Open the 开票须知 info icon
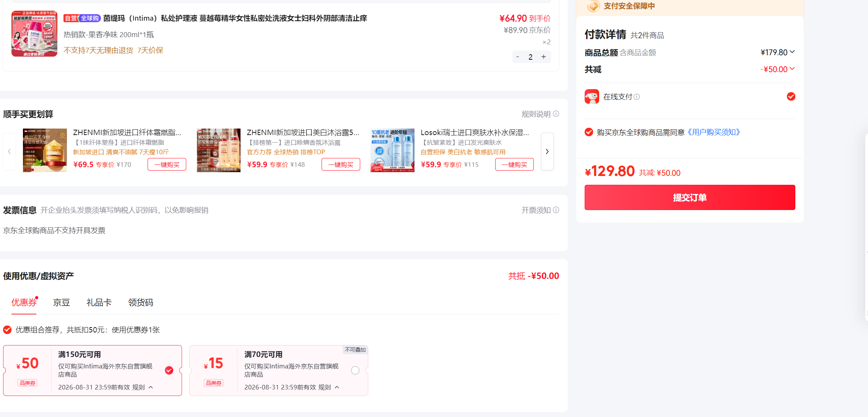The height and width of the screenshot is (417, 868). (556, 210)
